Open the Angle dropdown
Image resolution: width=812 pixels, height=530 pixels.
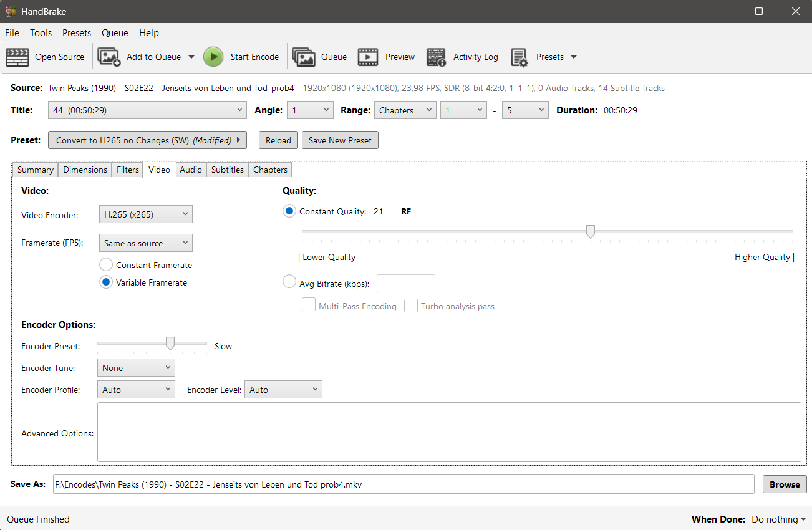[x=310, y=110]
